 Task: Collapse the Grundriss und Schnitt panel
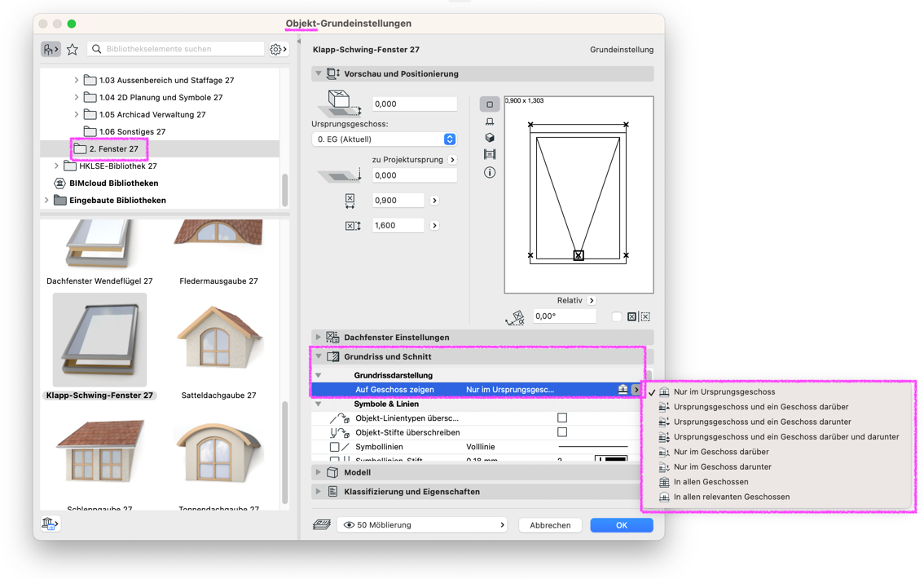(x=319, y=356)
